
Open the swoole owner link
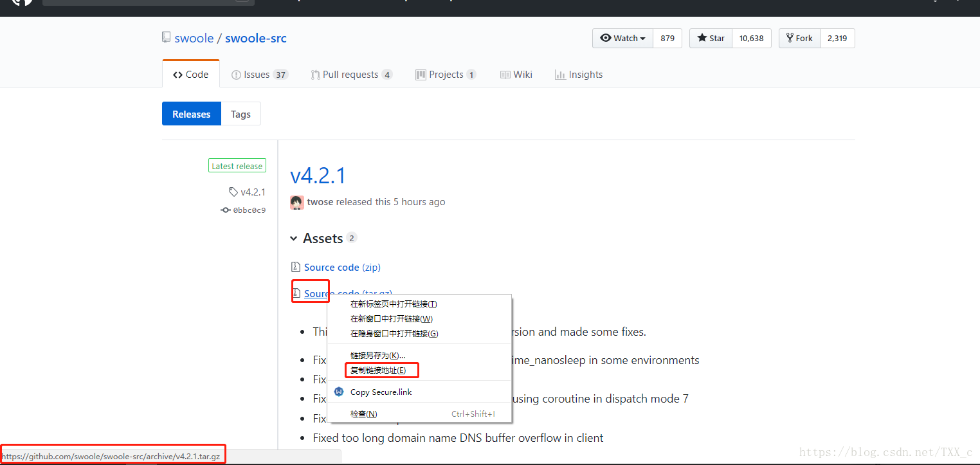(194, 38)
